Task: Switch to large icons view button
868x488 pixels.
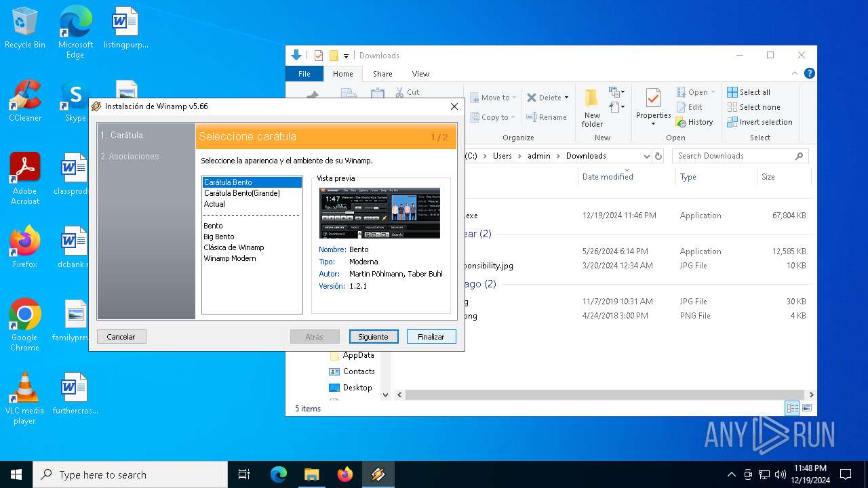Action: tap(806, 408)
